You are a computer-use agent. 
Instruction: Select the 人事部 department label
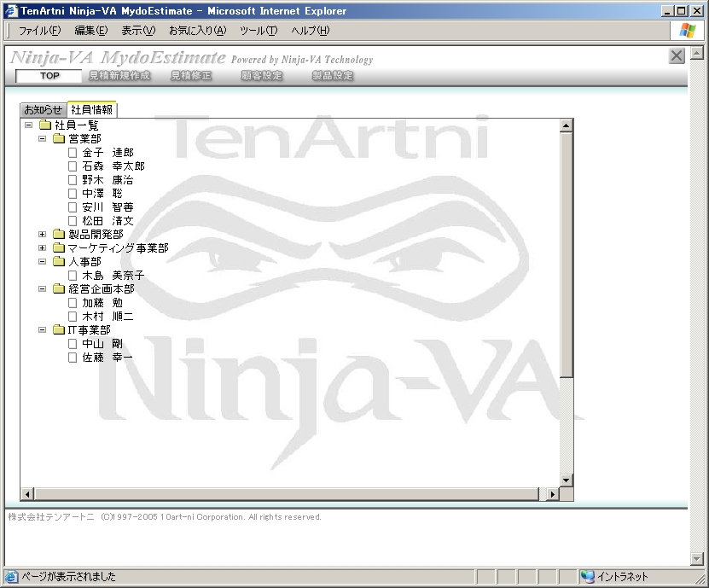(84, 261)
